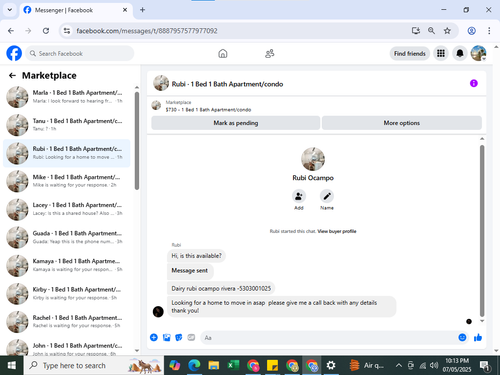Click Rubi Ocampo large profile picture
Screen dimensions: 500x375
point(313,159)
